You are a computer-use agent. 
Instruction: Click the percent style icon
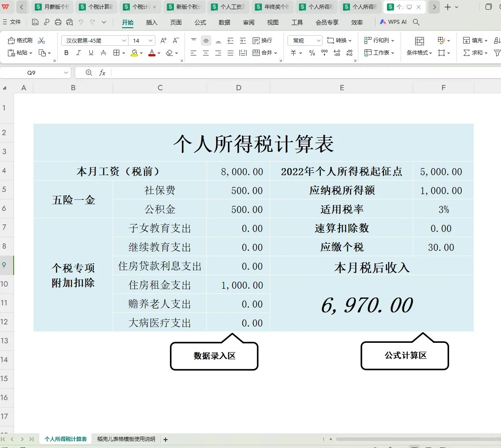click(312, 53)
